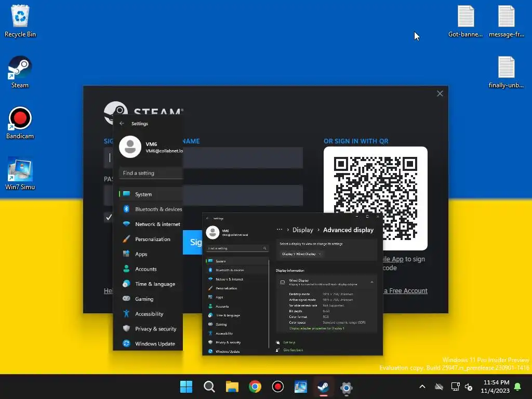
Task: Click Find a setting box in large Settings window
Action: (151, 173)
